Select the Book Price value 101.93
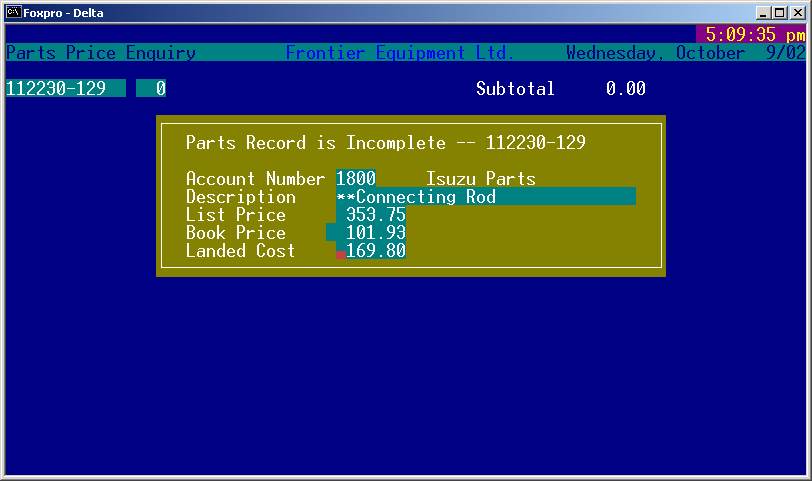The image size is (812, 481). point(367,233)
